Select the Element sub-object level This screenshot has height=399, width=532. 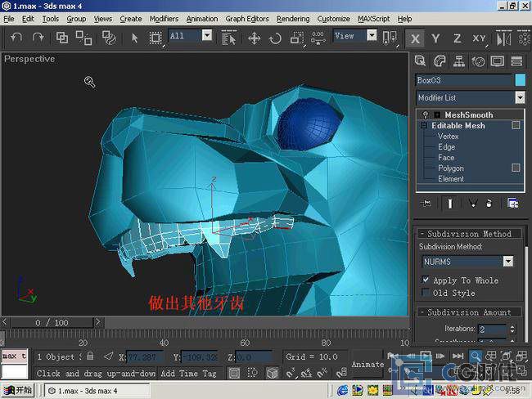click(x=451, y=179)
